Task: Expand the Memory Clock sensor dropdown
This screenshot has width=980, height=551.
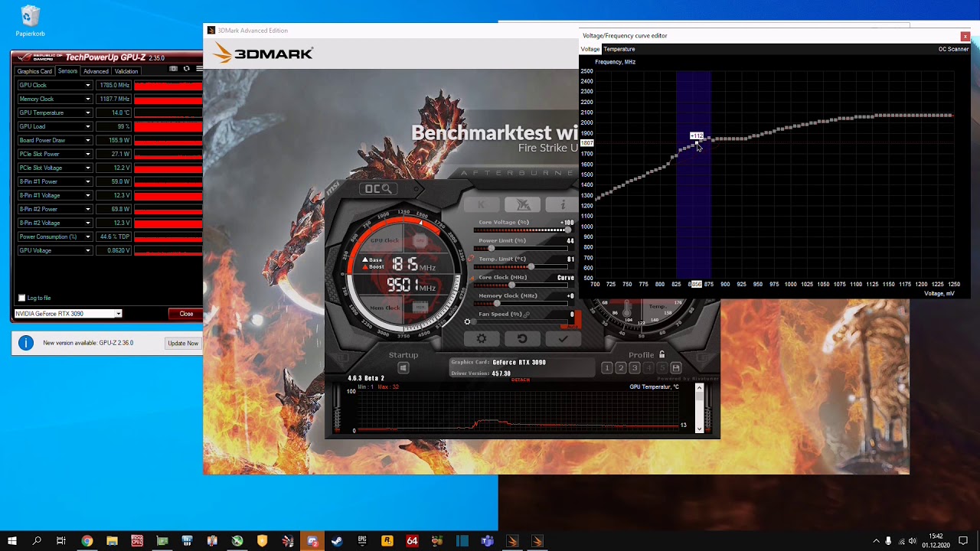Action: [88, 99]
